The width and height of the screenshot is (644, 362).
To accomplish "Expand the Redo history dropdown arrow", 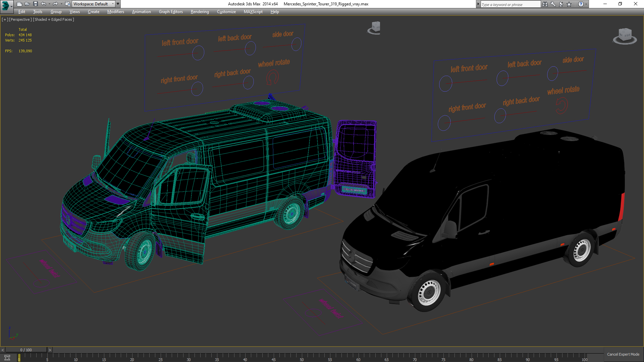I will point(61,4).
